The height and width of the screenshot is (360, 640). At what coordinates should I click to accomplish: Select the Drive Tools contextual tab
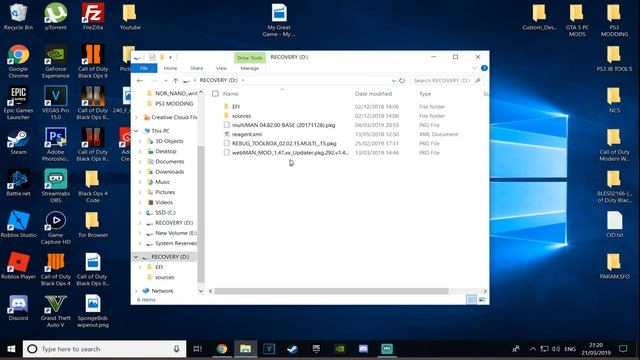coord(249,58)
